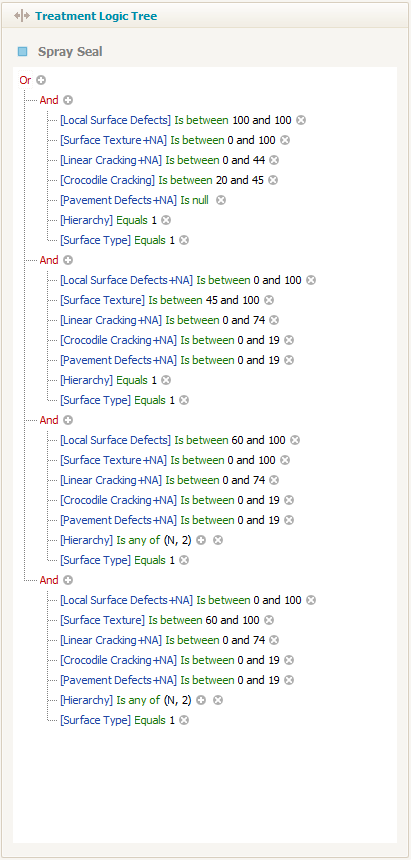Add condition to root Or node
Image resolution: width=411 pixels, height=860 pixels.
pyautogui.click(x=41, y=80)
